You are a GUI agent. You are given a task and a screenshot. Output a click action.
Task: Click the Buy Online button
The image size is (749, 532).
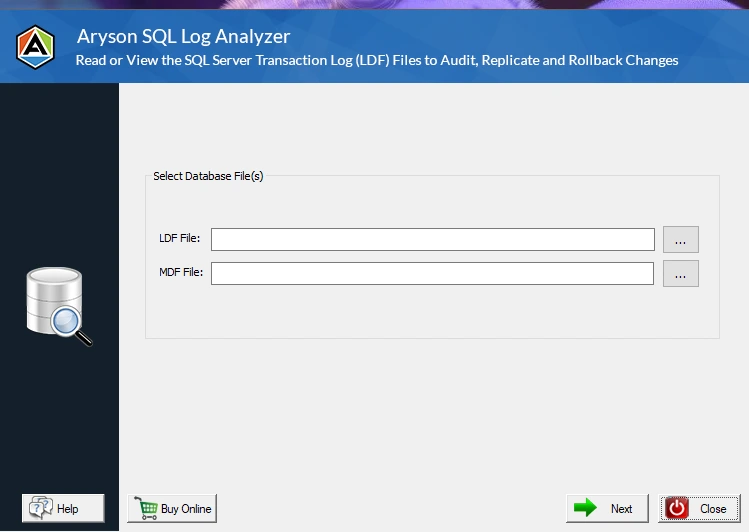click(x=172, y=508)
